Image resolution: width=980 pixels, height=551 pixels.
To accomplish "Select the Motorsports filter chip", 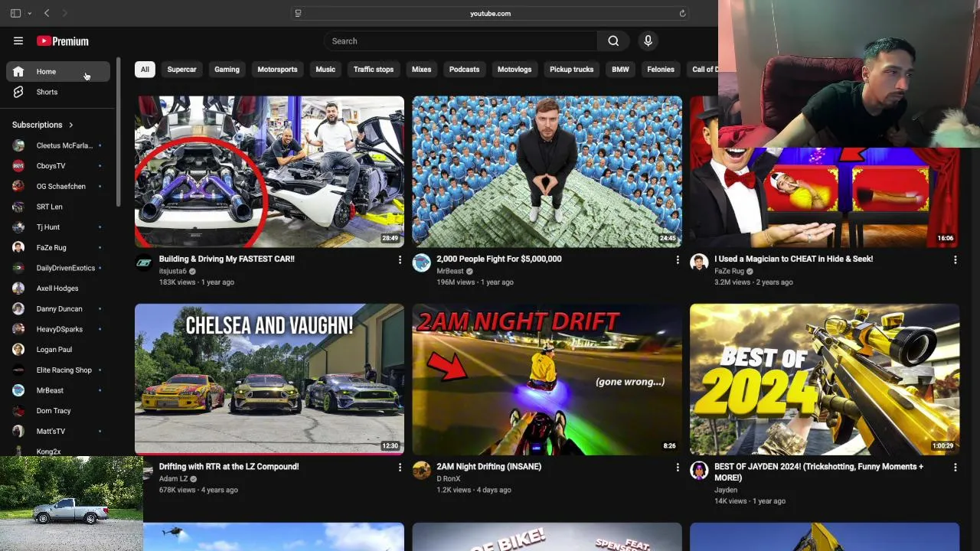I will [277, 70].
